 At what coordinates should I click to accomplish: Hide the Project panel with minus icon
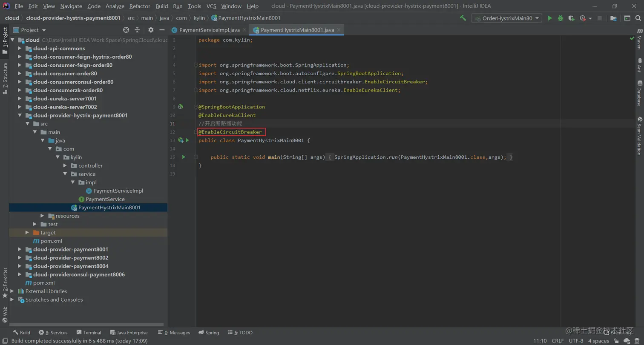click(162, 30)
